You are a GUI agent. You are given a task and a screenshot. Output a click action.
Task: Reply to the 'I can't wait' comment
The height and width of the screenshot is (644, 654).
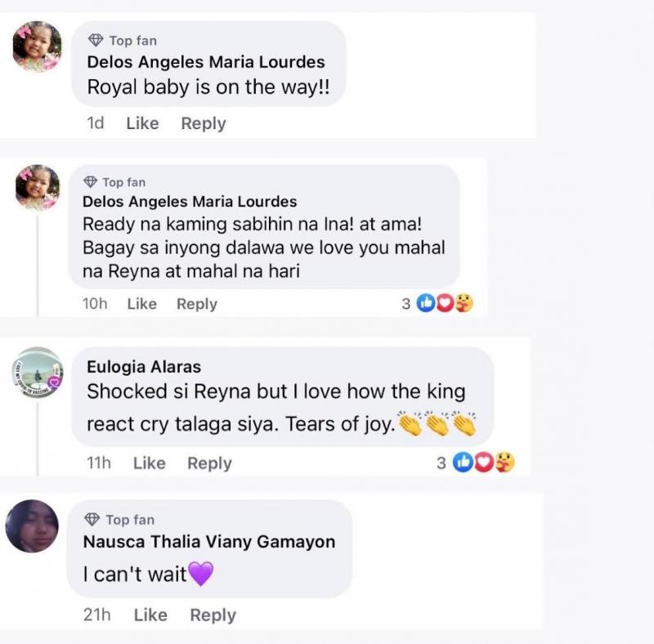(x=213, y=615)
